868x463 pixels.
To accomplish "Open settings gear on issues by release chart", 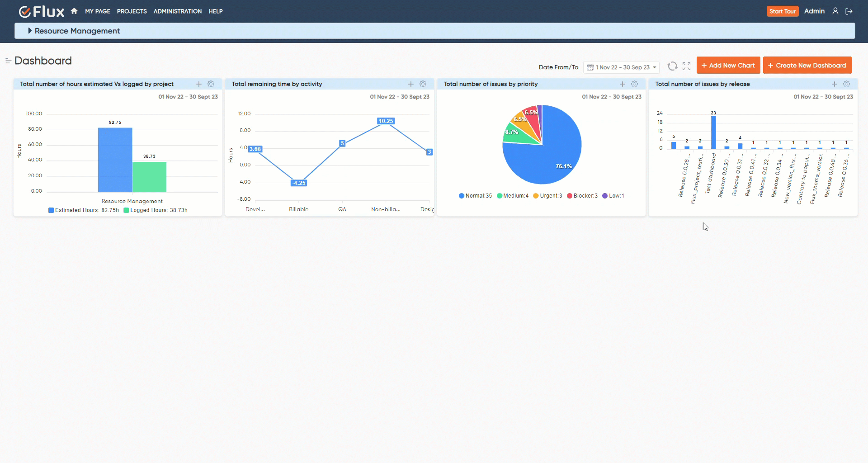I will click(847, 84).
